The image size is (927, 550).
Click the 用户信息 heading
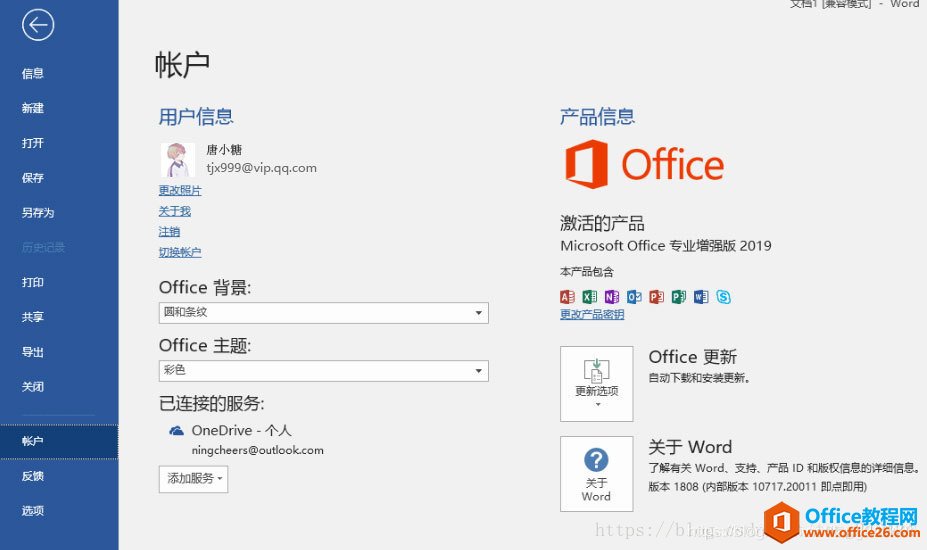tap(196, 117)
